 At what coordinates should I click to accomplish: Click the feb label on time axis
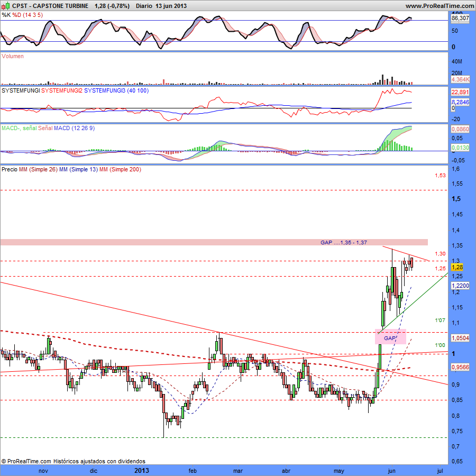click(x=193, y=471)
